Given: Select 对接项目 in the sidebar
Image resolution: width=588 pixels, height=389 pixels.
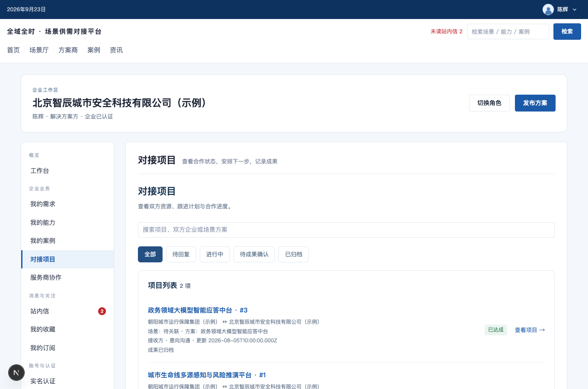Looking at the screenshot, I should (67, 259).
